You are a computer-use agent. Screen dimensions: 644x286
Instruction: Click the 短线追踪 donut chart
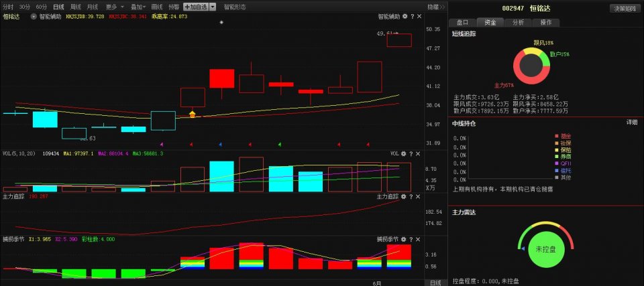click(x=531, y=66)
